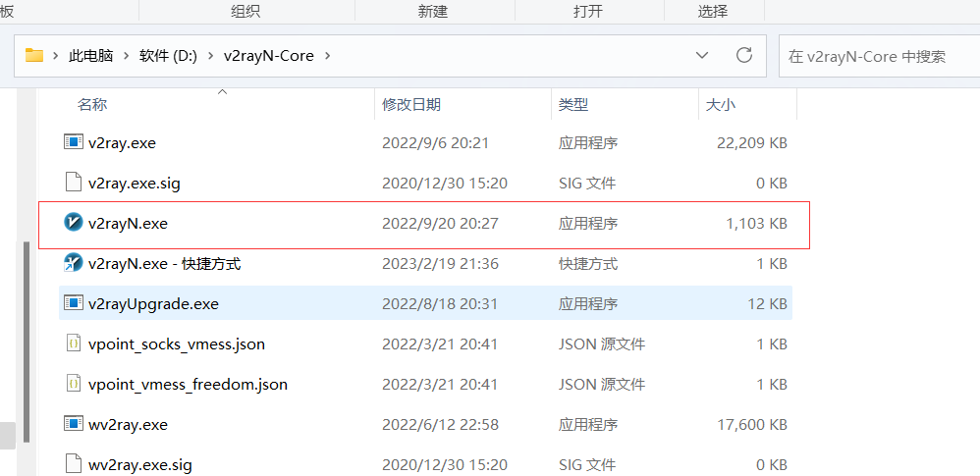This screenshot has width=980, height=476.
Task: Click the navigation pane vertical scrollbar
Action: pyautogui.click(x=27, y=334)
